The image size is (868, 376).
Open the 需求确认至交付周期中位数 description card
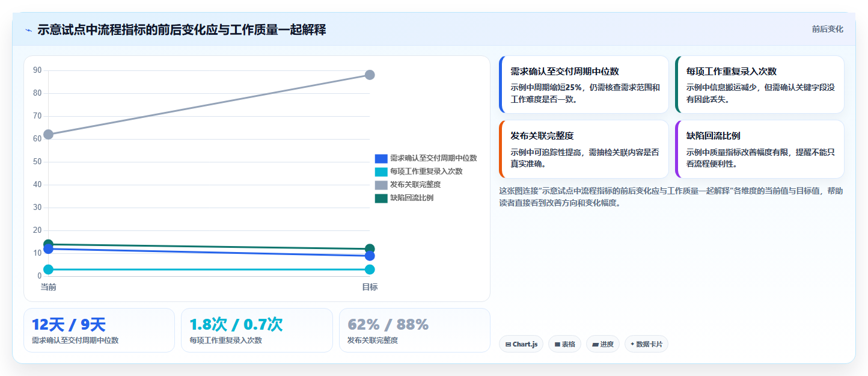(x=584, y=85)
